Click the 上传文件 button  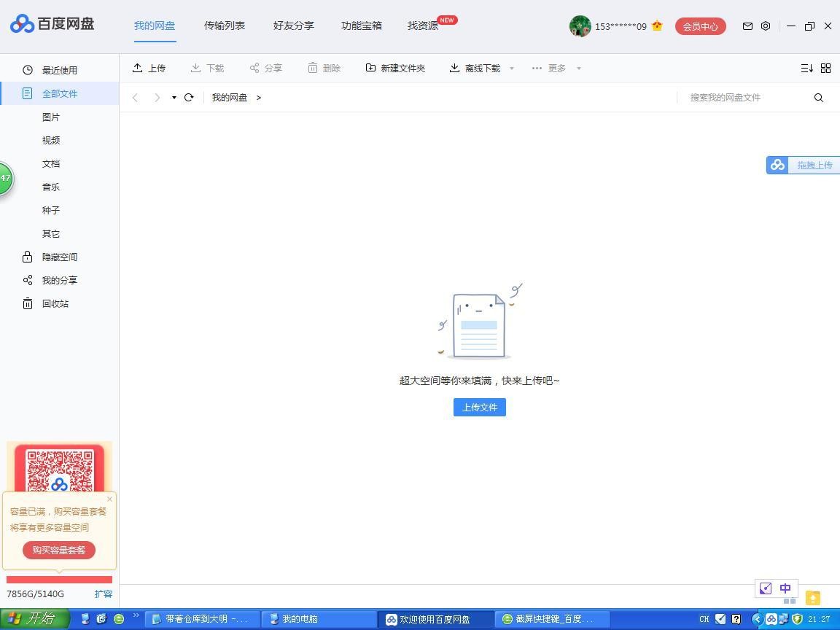(480, 407)
